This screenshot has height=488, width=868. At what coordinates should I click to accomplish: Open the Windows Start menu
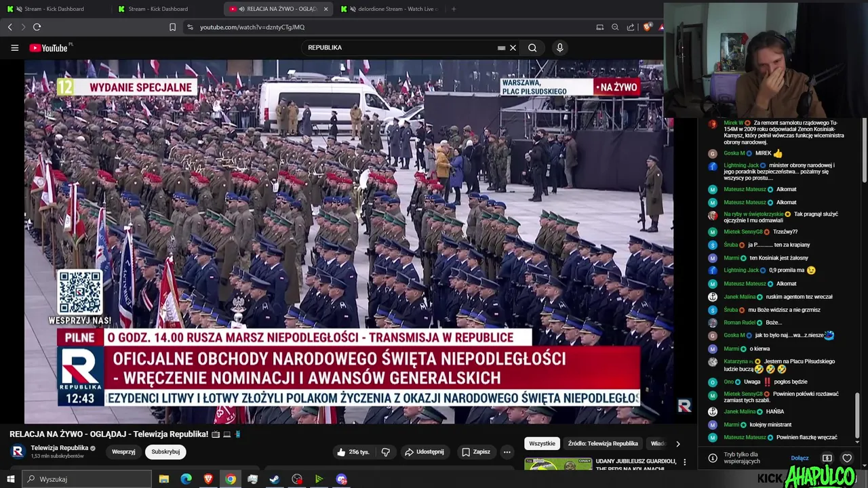point(10,479)
